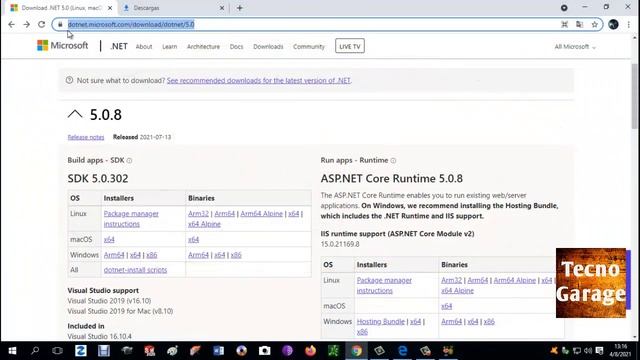Open SDK Linux Package manager instructions
The width and height of the screenshot is (640, 360).
point(131,219)
